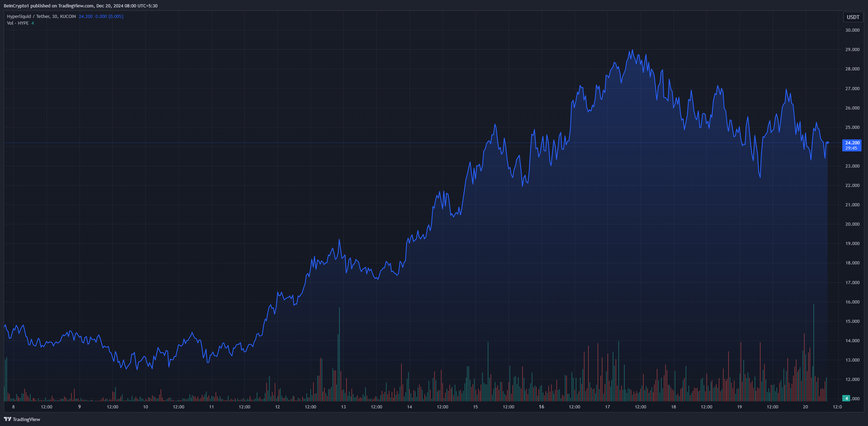The image size is (868, 426).
Task: Click the blue last-price dot on line
Action: pyautogui.click(x=828, y=143)
